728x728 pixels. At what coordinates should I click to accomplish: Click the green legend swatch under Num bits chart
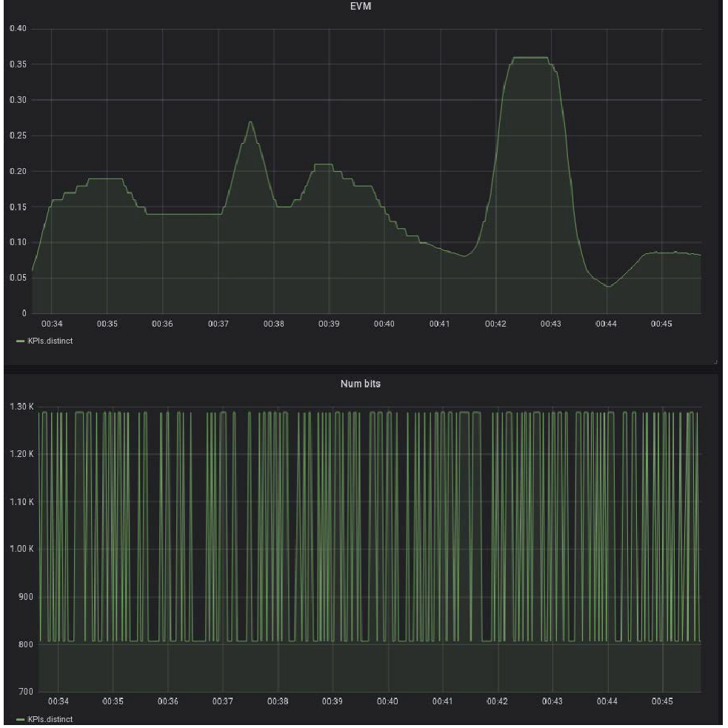[20, 719]
